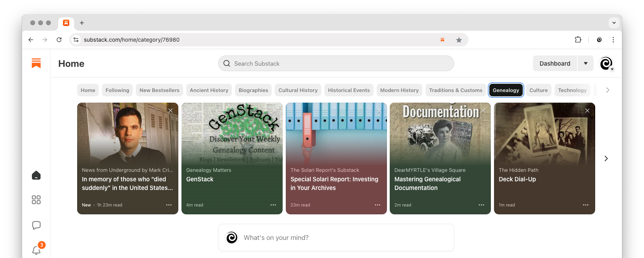Select the Culture category tab

539,90
